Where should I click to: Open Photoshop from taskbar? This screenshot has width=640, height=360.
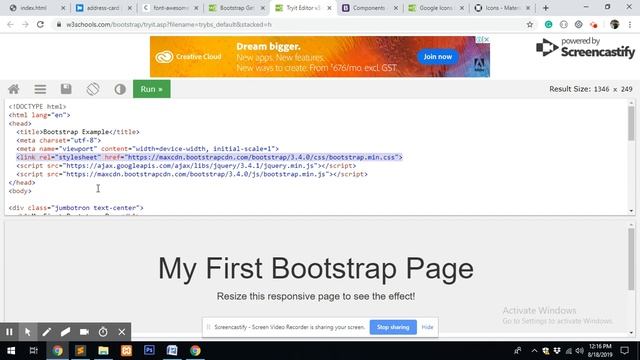[149, 351]
